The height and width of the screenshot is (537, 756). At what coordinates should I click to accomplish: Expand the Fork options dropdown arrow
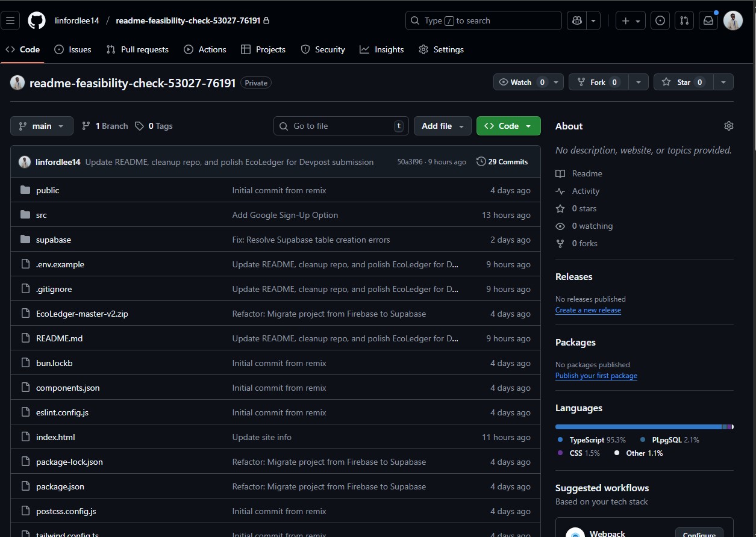(639, 82)
